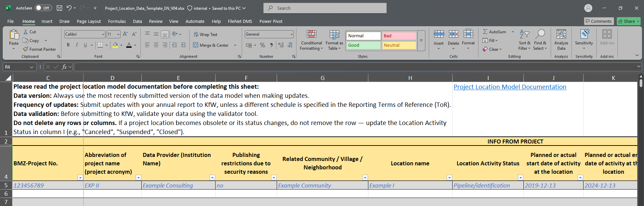
Task: Increase decimal places
Action: [281, 45]
